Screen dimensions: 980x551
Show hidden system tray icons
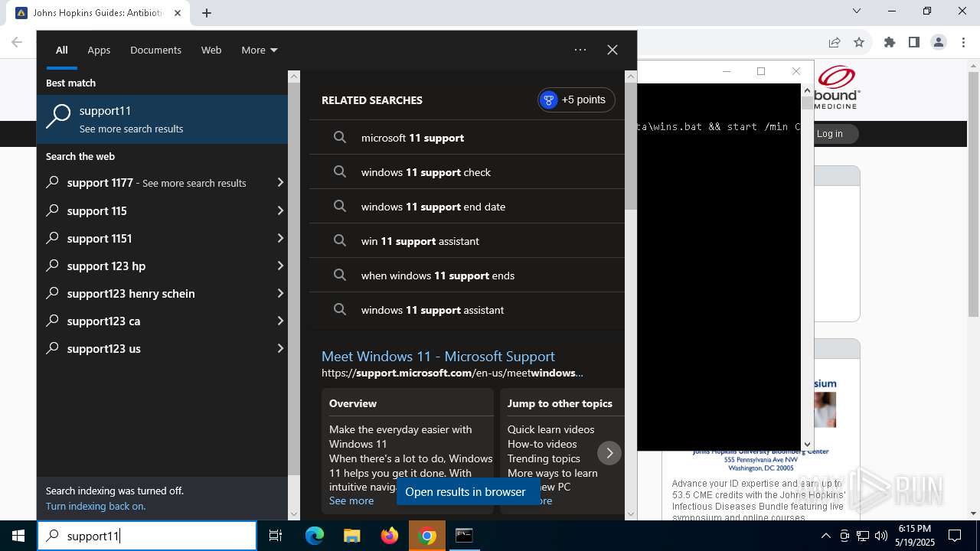click(x=825, y=536)
